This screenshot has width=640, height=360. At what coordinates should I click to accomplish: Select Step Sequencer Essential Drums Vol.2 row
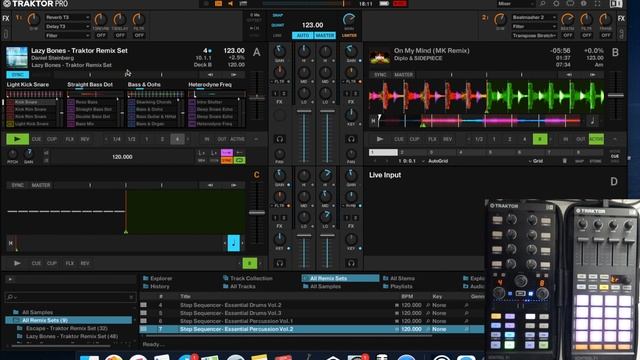(312, 305)
